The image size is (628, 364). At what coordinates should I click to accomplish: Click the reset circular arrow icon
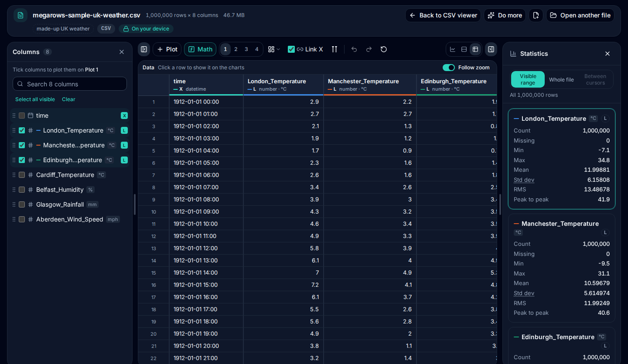pyautogui.click(x=384, y=49)
